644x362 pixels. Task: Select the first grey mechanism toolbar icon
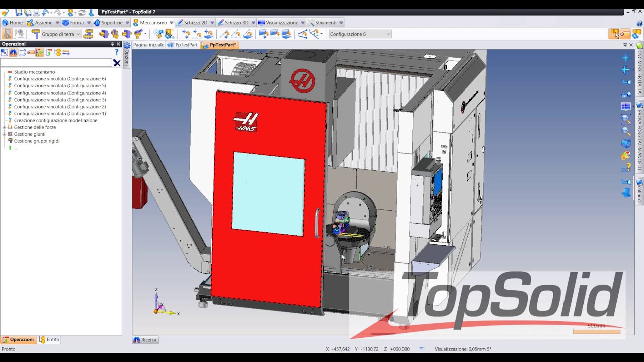coord(7,34)
